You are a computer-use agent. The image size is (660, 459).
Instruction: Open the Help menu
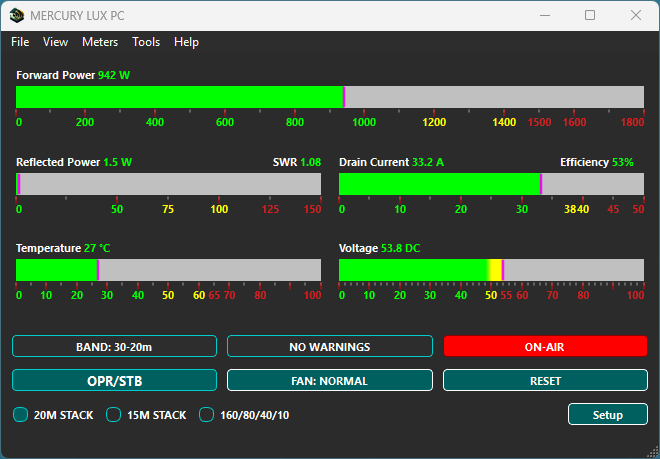point(186,42)
